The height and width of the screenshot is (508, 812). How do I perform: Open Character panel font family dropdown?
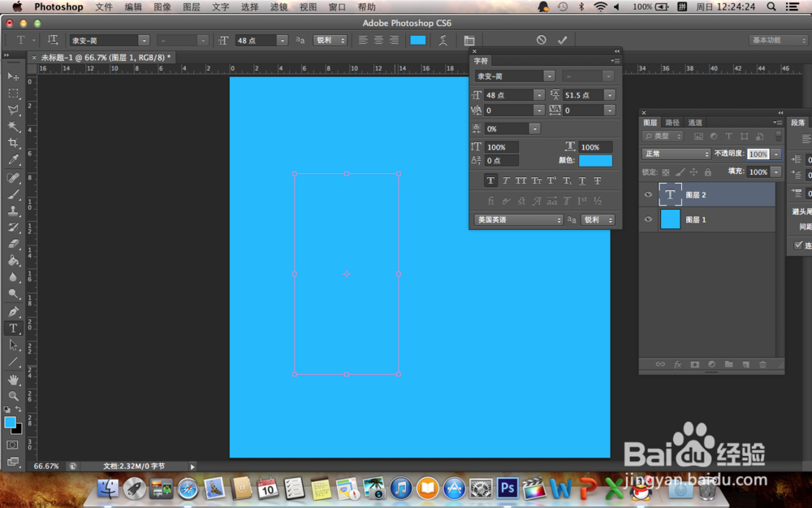549,76
